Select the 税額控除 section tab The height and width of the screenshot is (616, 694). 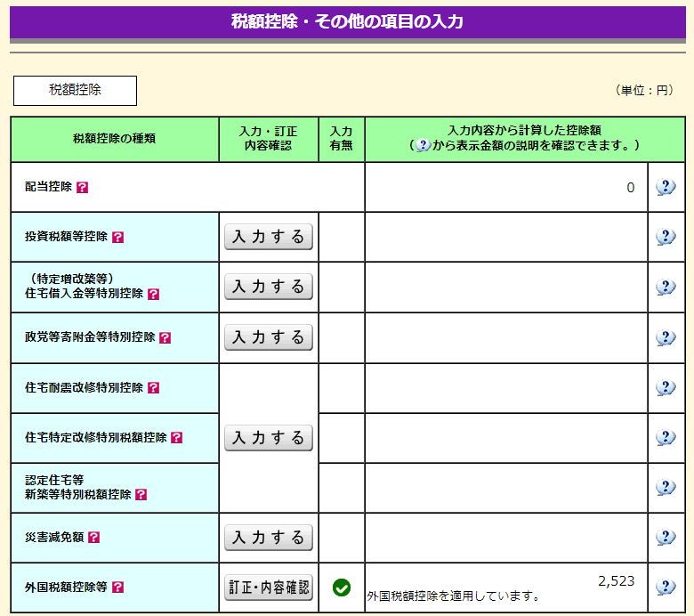pos(75,90)
